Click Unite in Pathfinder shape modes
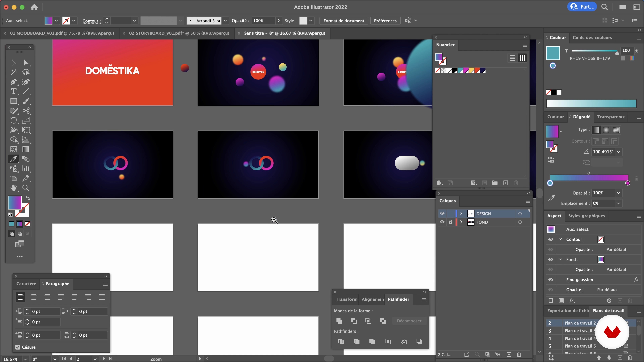The width and height of the screenshot is (644, 362). click(339, 321)
